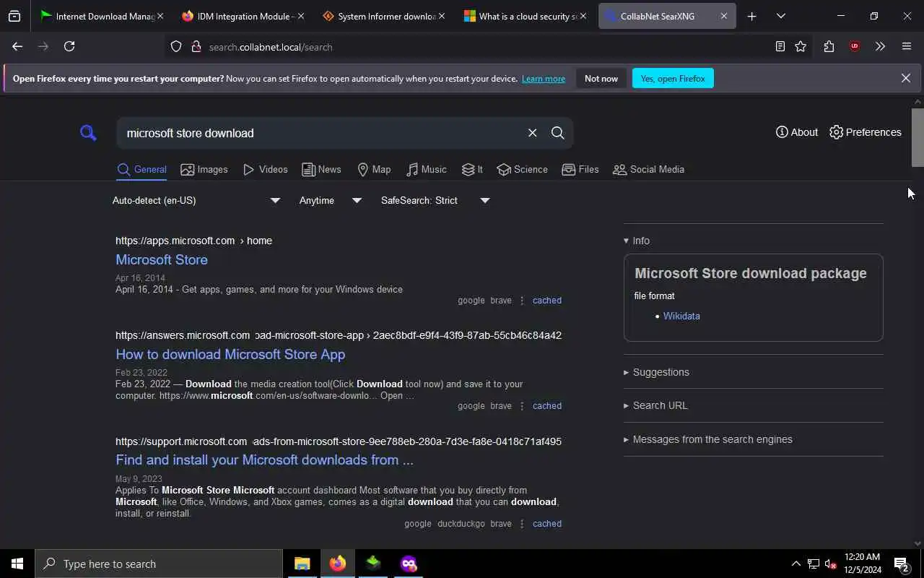Open the language Auto-detect dropdown

196,200
